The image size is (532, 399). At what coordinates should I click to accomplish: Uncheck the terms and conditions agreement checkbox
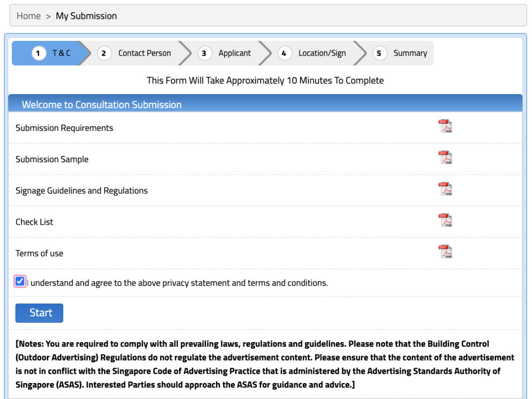point(20,282)
